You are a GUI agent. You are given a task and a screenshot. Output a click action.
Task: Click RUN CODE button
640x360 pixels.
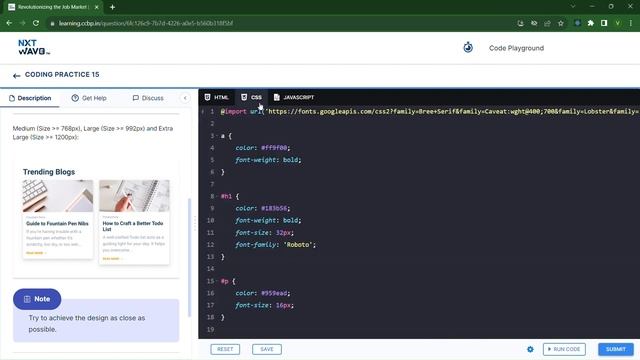point(564,349)
